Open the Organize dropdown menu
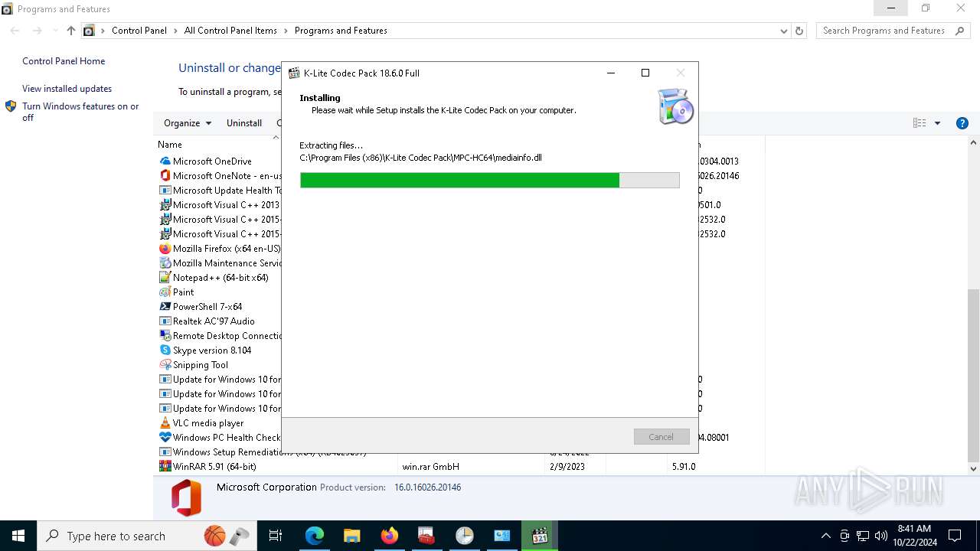The height and width of the screenshot is (551, 980). (188, 123)
